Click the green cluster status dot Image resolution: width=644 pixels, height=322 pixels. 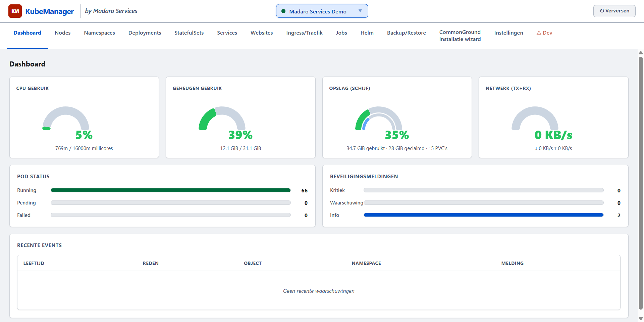(x=283, y=11)
